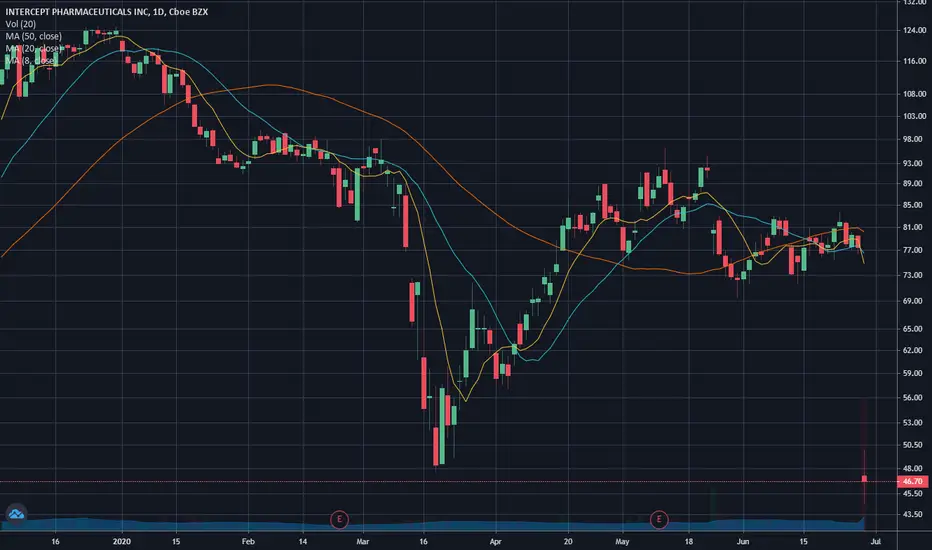932x550 pixels.
Task: Click the 93.00 price axis label
Action: click(912, 163)
